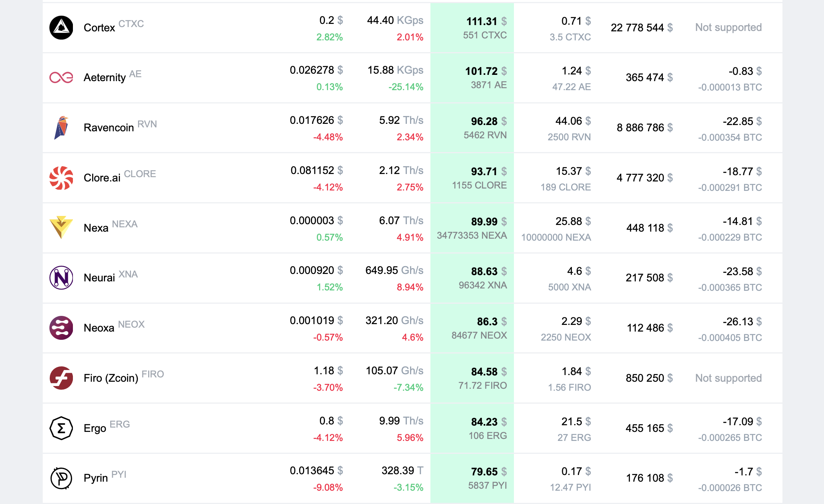Click the Neoxa maroon logo icon

coord(61,328)
